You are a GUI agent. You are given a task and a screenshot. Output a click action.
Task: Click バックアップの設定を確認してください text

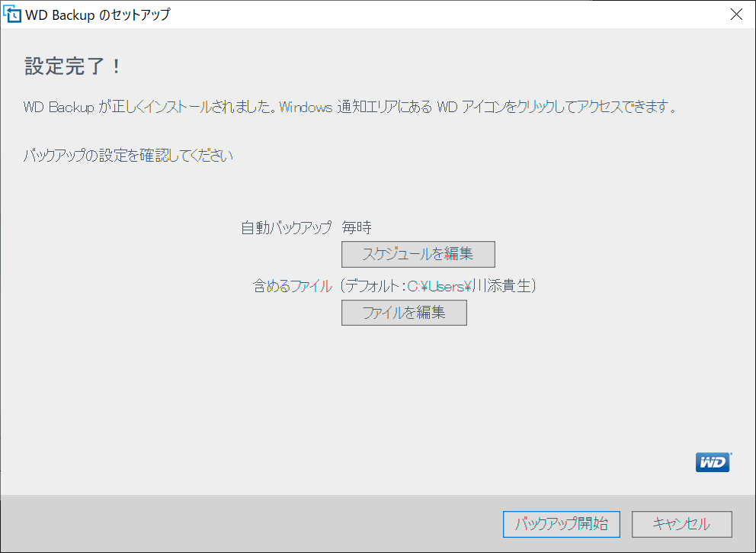click(128, 156)
